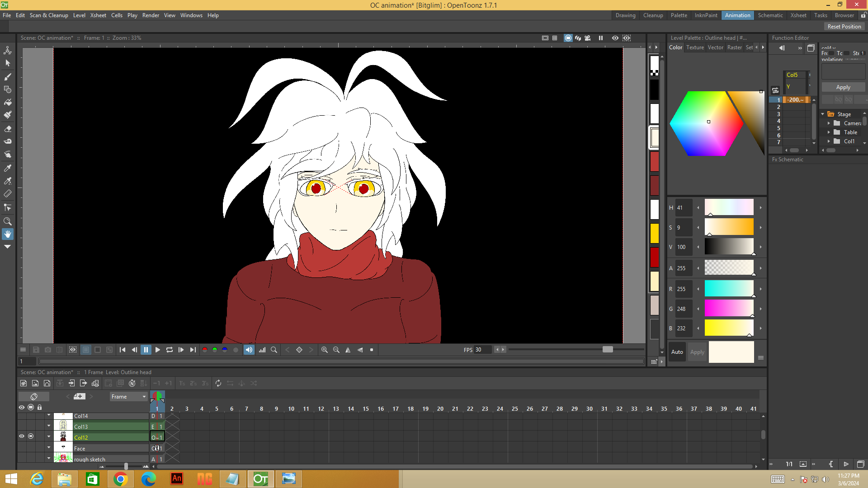The width and height of the screenshot is (868, 488).
Task: Set a keyframe with the diamond icon
Action: pos(299,350)
